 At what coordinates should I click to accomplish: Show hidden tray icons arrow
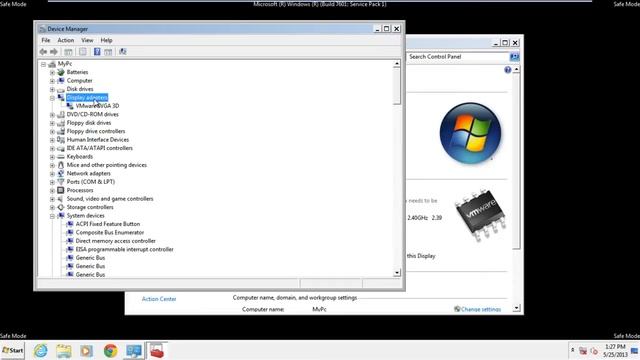pyautogui.click(x=572, y=351)
